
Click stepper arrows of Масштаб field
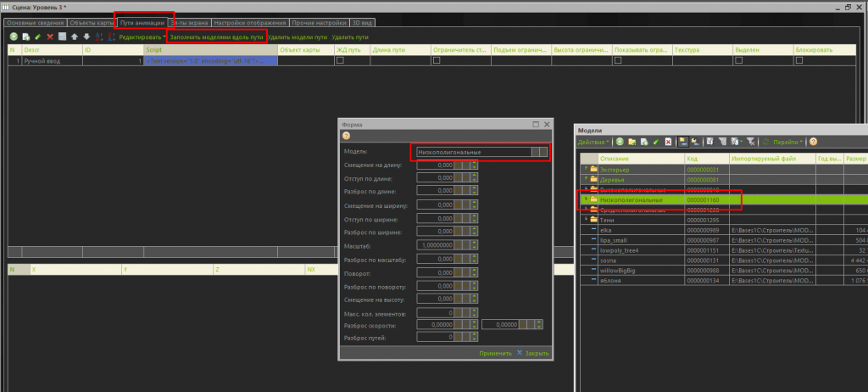475,245
